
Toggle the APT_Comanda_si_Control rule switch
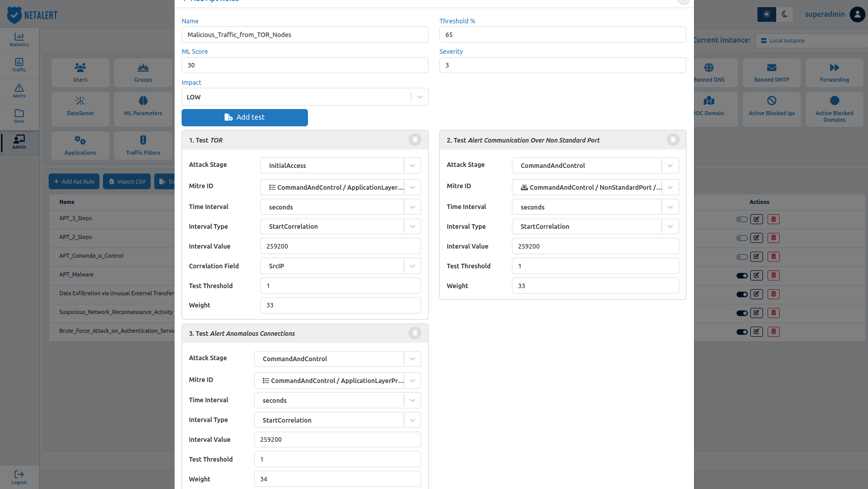742,257
